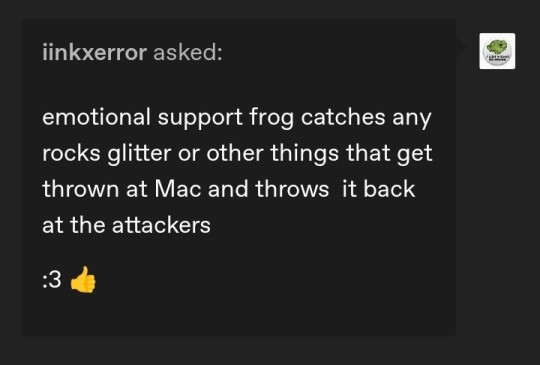Click the word 'catches' in the first line
Viewport: 540px width, 365px height.
pos(343,117)
